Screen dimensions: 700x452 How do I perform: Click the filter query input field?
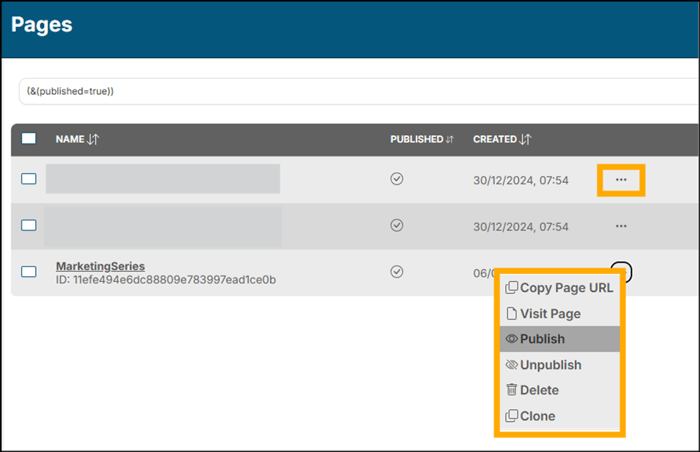[350, 91]
